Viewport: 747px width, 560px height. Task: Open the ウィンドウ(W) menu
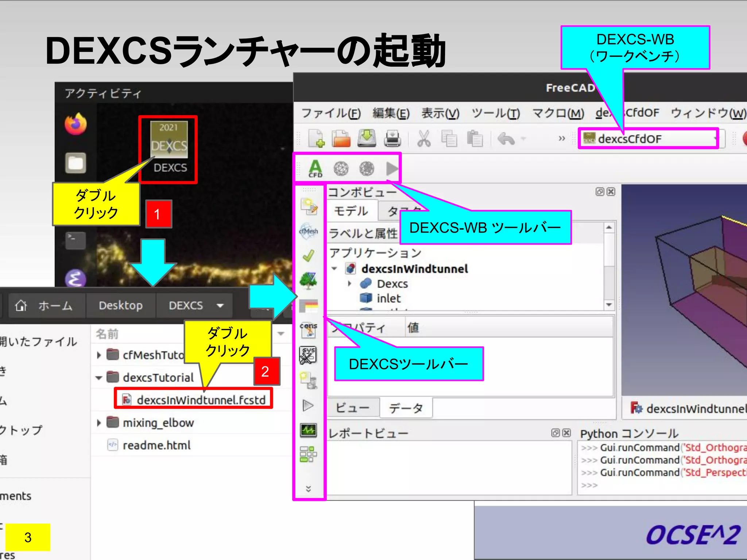tap(708, 113)
